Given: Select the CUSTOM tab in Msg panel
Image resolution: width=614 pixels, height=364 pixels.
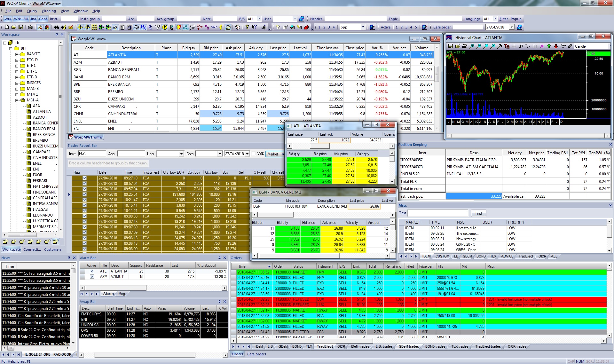Looking at the screenshot, I should pos(442,256).
